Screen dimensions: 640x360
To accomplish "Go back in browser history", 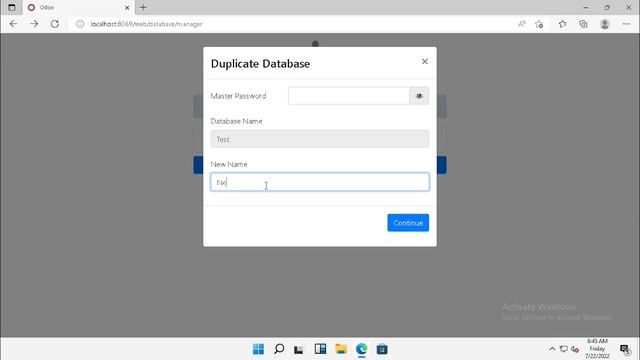I will [13, 24].
